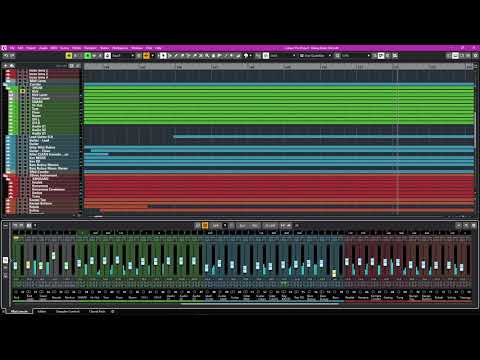This screenshot has width=480, height=360.
Task: Open the auto-scroll settings arrow
Action: pos(153,56)
